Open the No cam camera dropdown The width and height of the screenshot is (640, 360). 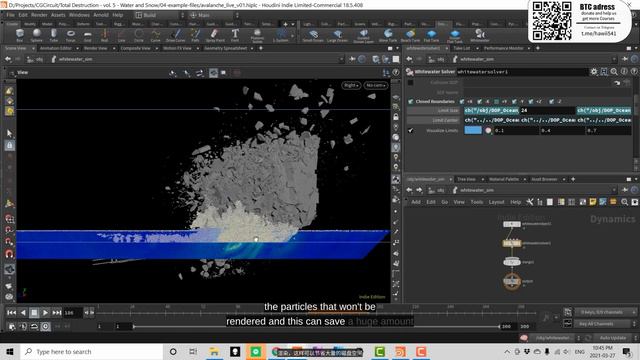376,85
